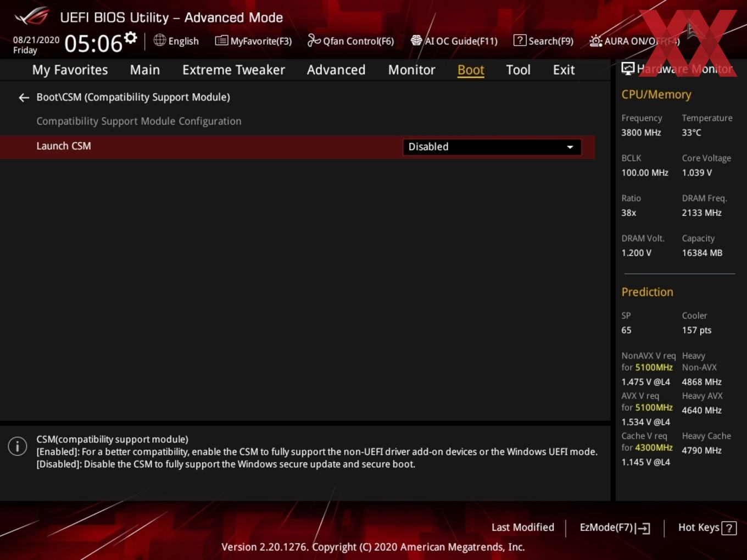
Task: Click the 16384 MB capacity value
Action: 702,253
